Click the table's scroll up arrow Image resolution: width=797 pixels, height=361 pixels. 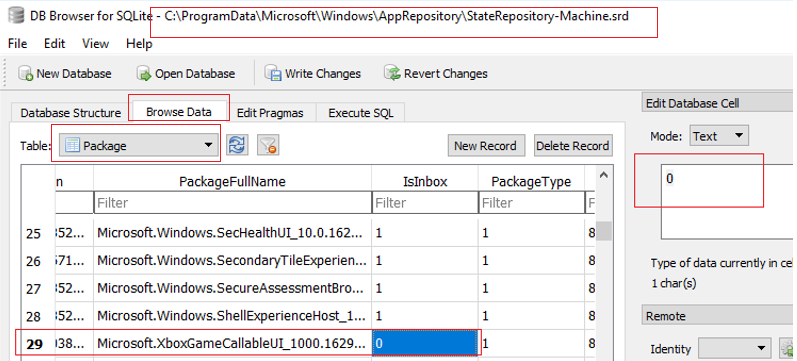(x=604, y=175)
